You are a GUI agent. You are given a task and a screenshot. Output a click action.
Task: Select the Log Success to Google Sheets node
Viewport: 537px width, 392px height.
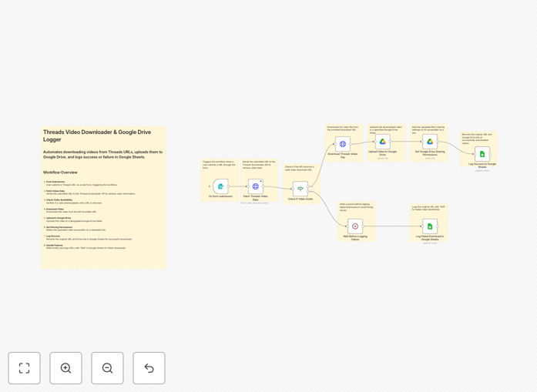click(482, 154)
